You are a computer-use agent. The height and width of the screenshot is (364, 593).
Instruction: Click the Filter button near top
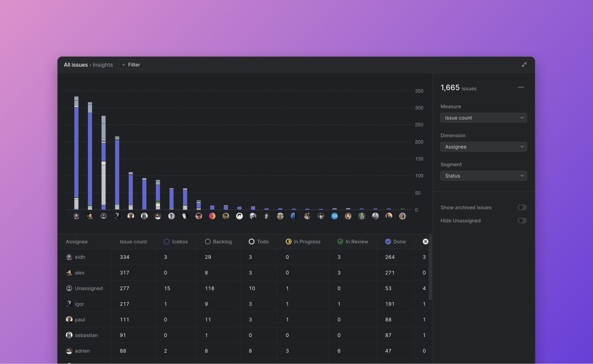click(130, 64)
